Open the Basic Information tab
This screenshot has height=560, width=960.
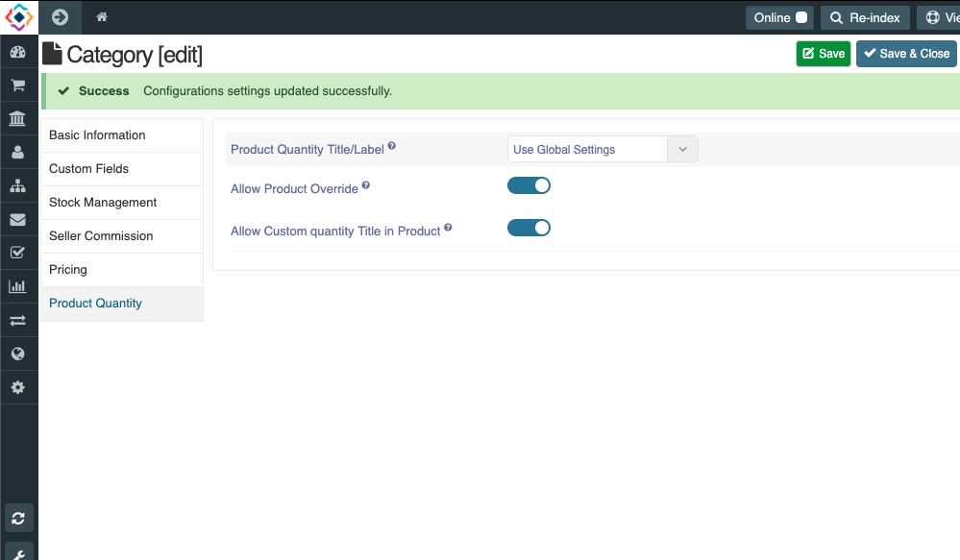pyautogui.click(x=122, y=135)
